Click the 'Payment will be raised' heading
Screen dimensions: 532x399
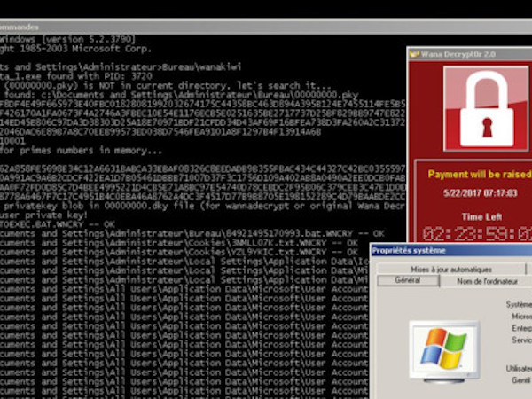480,175
